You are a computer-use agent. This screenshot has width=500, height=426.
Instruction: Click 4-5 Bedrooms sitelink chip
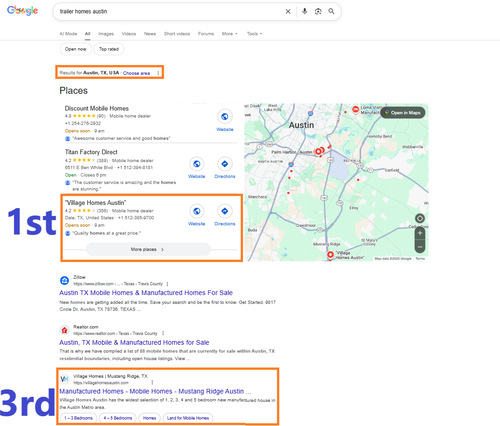(x=118, y=418)
